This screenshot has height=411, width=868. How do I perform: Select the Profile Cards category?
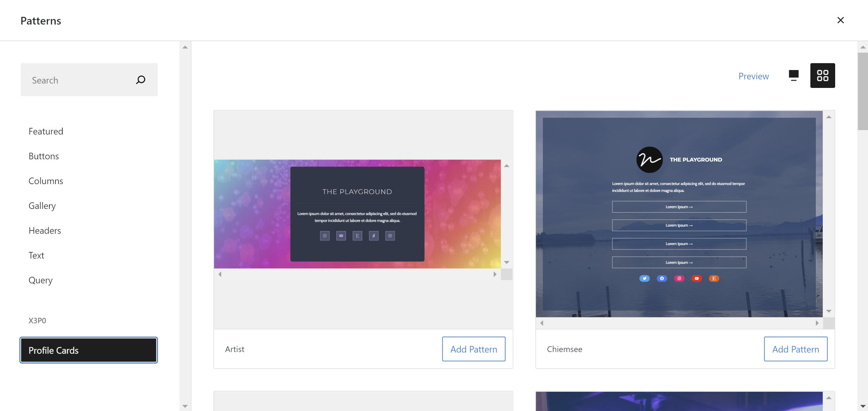(89, 350)
